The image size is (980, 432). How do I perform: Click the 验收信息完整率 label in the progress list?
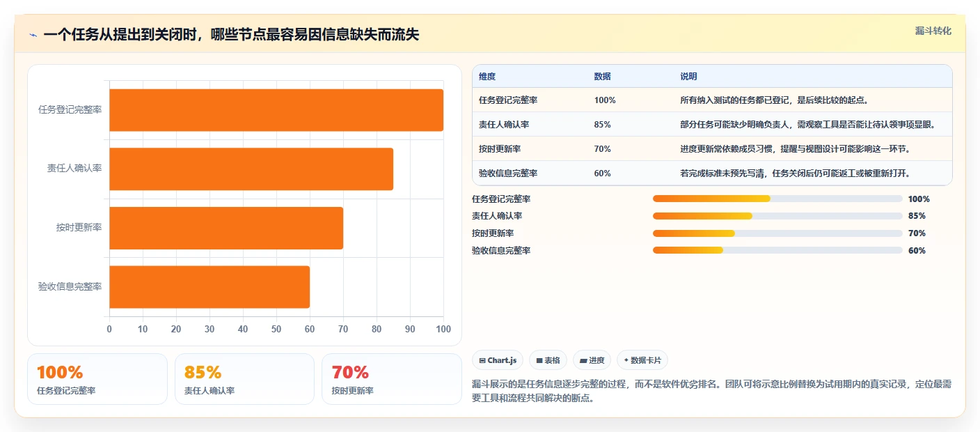(x=501, y=250)
